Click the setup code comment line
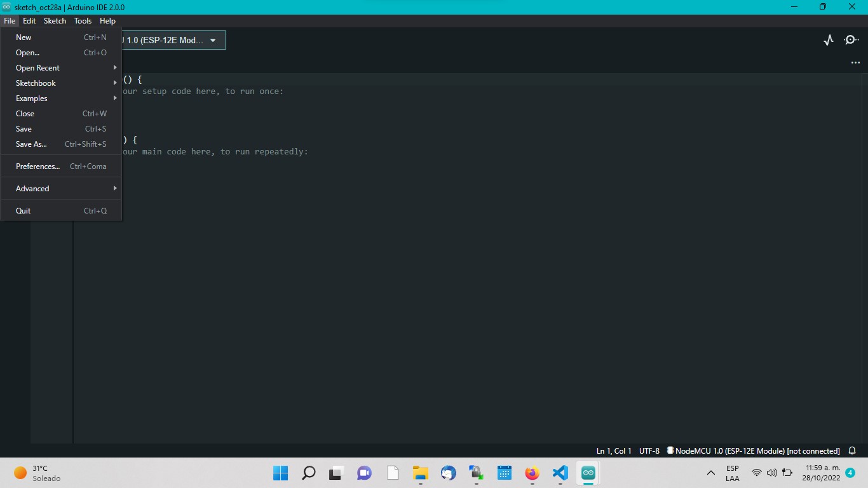 click(202, 91)
